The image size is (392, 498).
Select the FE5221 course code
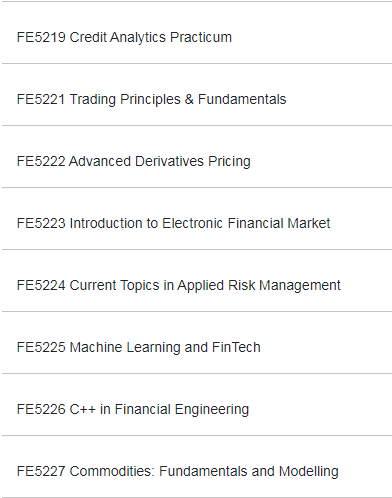pyautogui.click(x=41, y=99)
